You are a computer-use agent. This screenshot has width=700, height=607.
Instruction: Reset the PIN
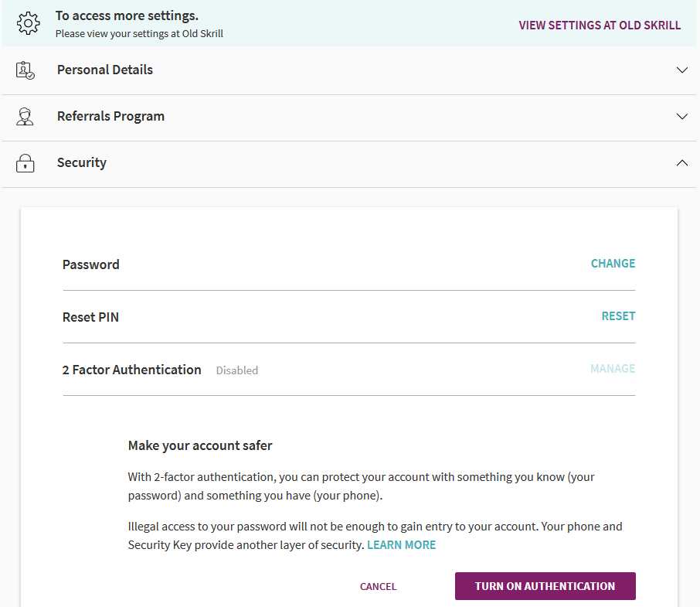pos(618,316)
